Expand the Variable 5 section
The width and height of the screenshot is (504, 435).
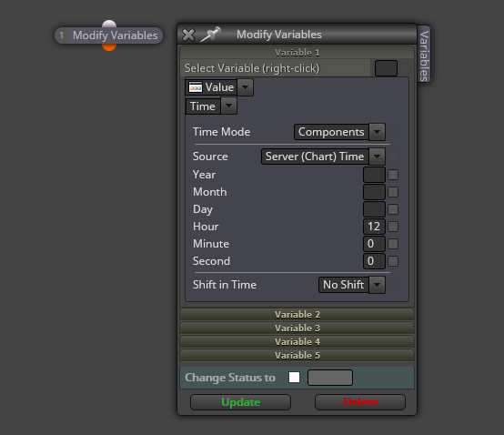click(x=297, y=355)
